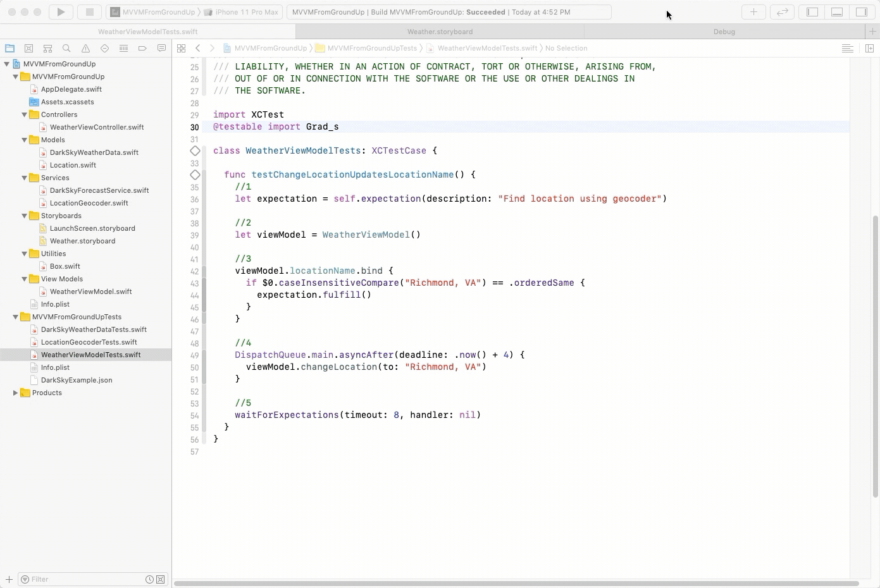Run testChangeLocationUpdatesLocationName via its gutter diamond
The height and width of the screenshot is (588, 880).
click(x=195, y=175)
